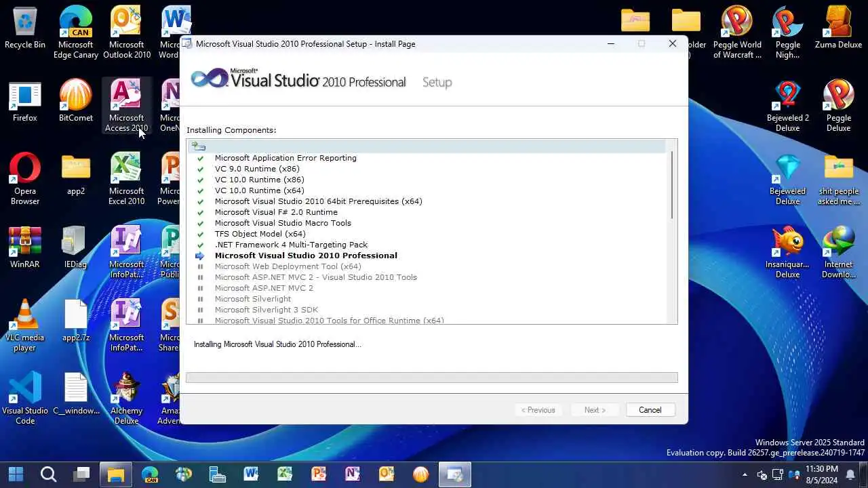Select Peggle World of Warcraft shortcut
The width and height of the screenshot is (868, 488).
click(x=737, y=33)
